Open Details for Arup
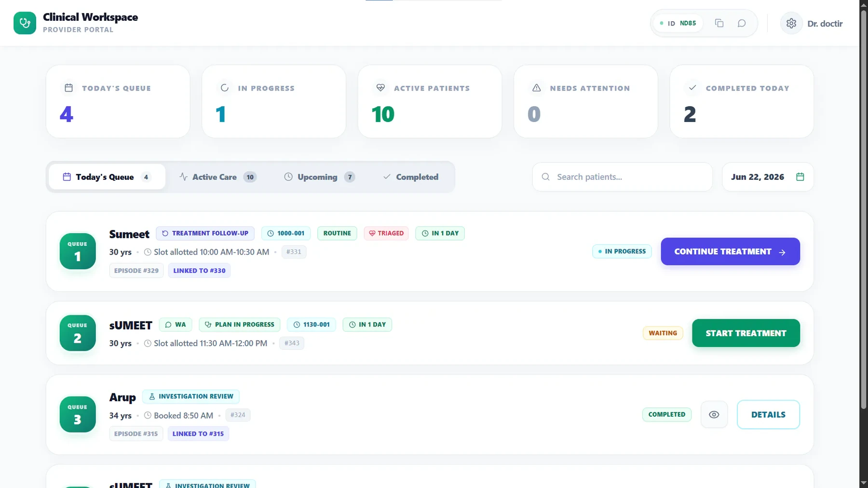Image resolution: width=868 pixels, height=488 pixels. tap(768, 415)
